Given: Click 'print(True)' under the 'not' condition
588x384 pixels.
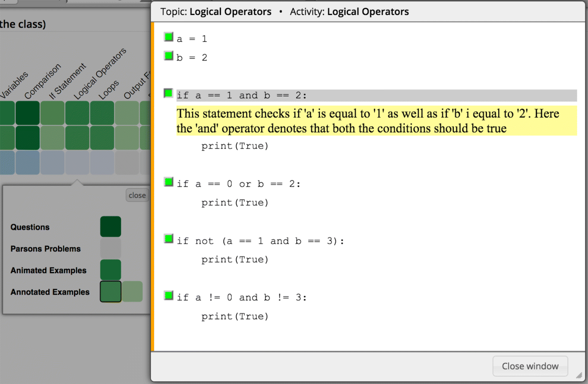Looking at the screenshot, I should point(235,260).
